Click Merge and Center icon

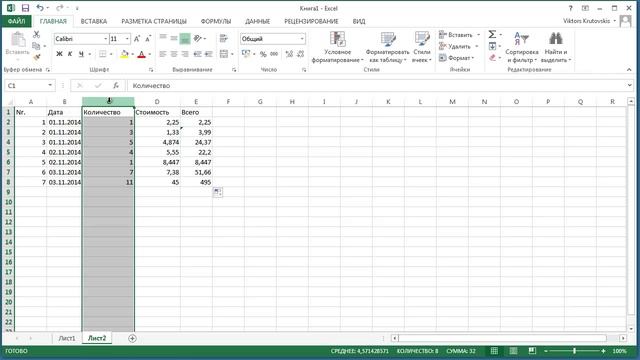(x=223, y=54)
